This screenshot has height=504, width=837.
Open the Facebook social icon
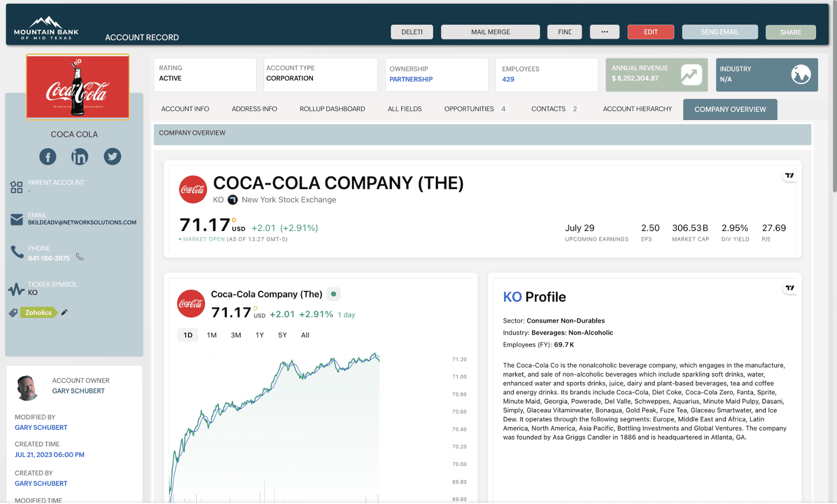48,157
